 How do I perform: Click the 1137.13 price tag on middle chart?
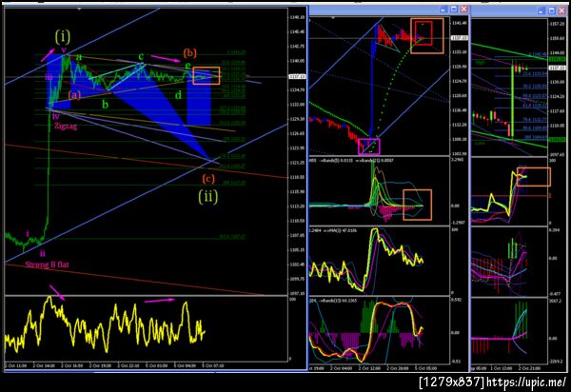pos(459,38)
